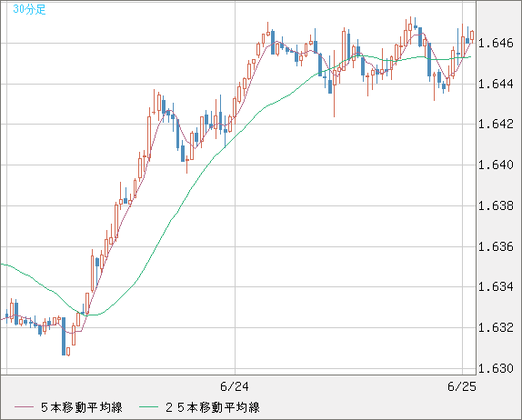Click the 30分足 timeframe label

coord(29,9)
